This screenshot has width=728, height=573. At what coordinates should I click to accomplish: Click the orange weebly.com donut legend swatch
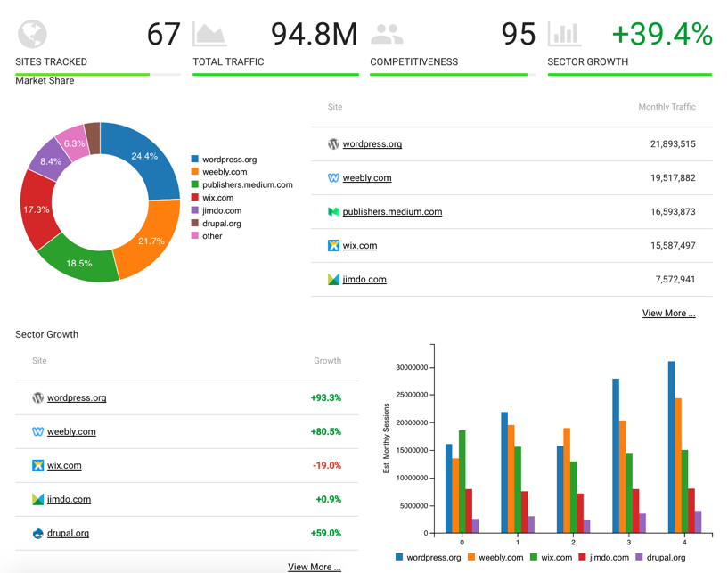(x=195, y=171)
